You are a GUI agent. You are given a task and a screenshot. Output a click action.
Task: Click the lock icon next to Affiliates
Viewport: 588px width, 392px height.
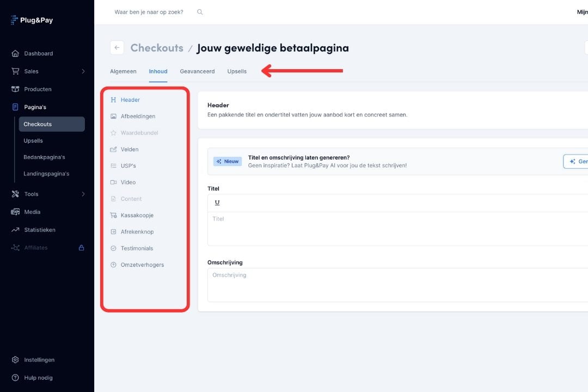(82, 248)
